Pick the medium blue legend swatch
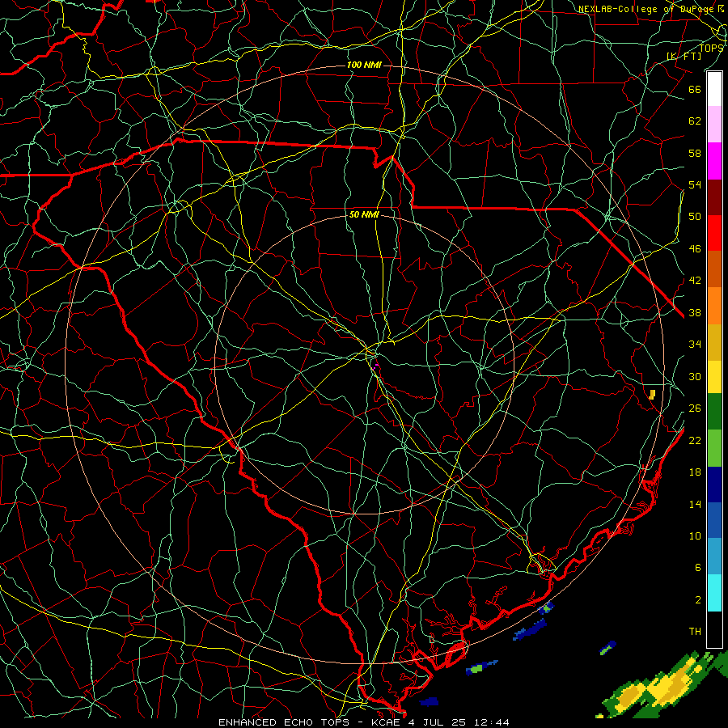728x728 pixels. 714,520
